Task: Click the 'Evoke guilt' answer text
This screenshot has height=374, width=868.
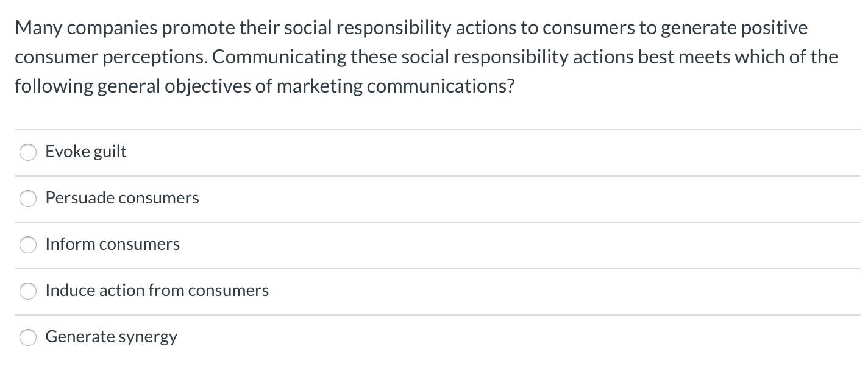Action: 85,152
